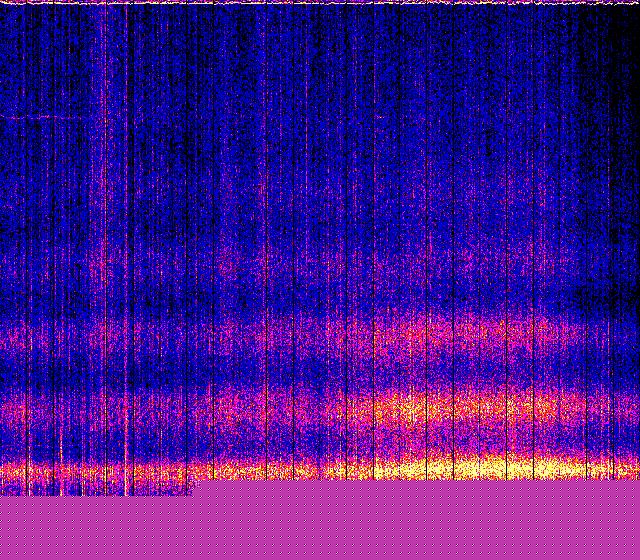
Task: Click the thin white line along the top edge
Action: (x=320, y=3)
